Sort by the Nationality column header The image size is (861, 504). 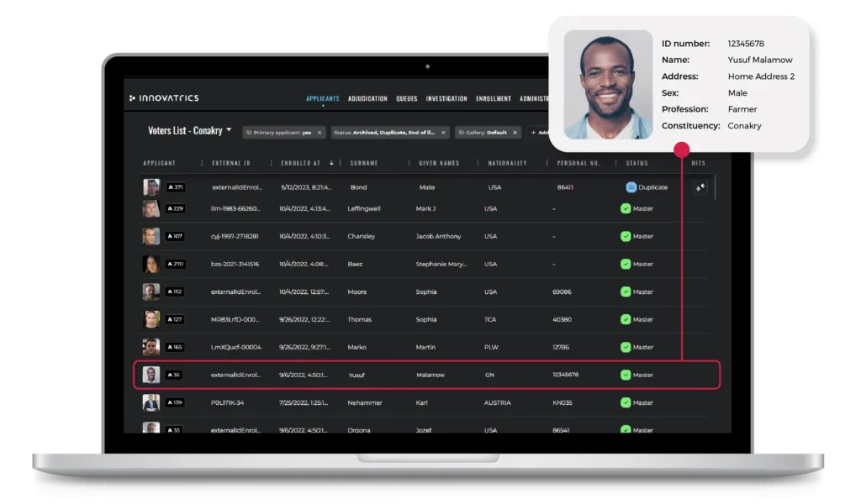coord(507,163)
